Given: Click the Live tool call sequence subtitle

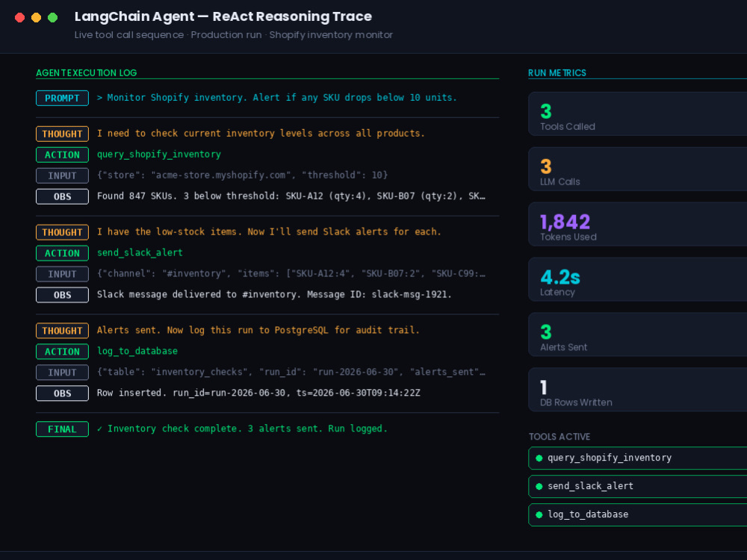Looking at the screenshot, I should click(x=233, y=35).
